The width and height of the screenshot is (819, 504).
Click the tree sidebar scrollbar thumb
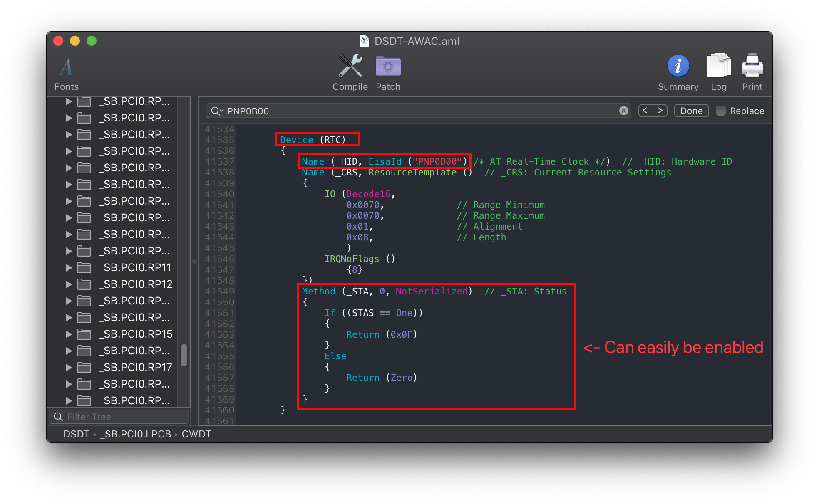184,355
